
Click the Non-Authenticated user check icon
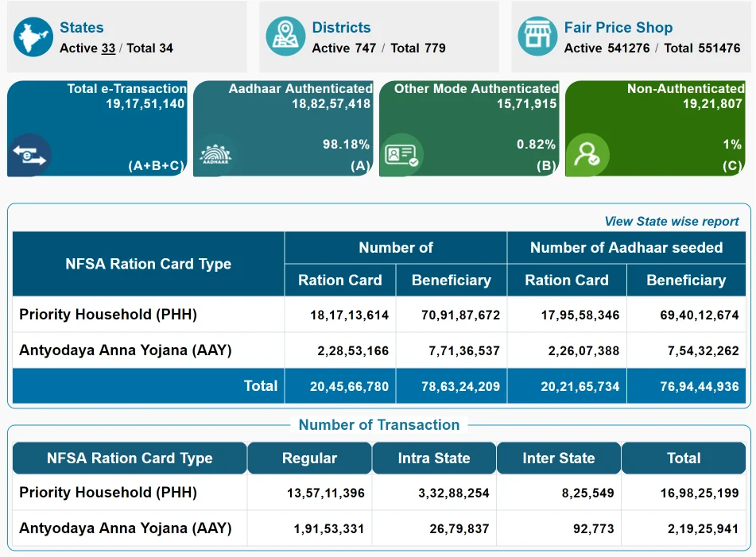tap(587, 155)
